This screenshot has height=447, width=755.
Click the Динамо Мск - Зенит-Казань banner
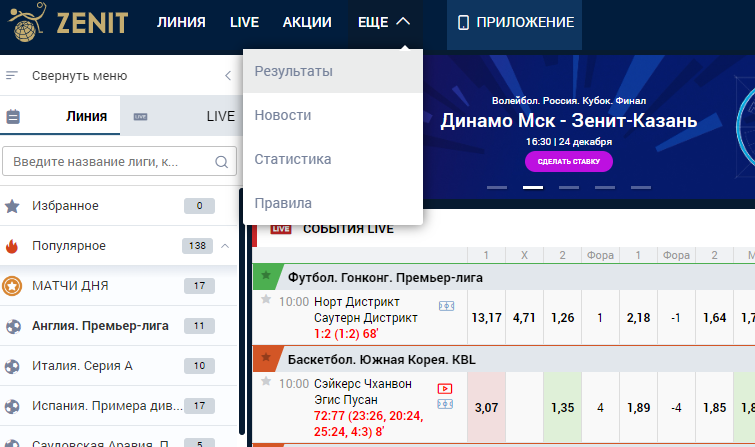pyautogui.click(x=569, y=120)
